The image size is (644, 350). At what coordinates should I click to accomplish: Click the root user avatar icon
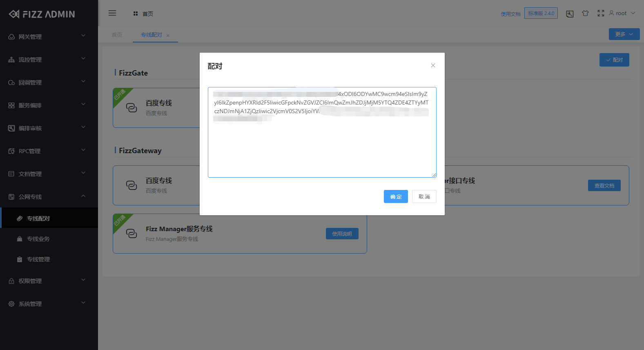tap(611, 13)
